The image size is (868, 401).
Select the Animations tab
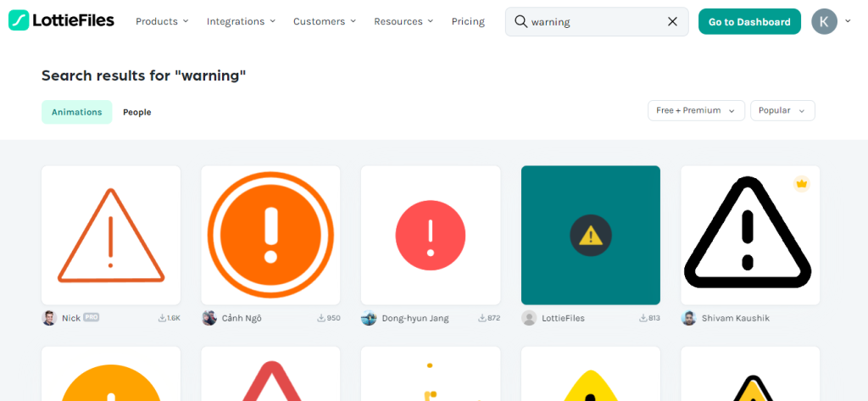coord(76,112)
